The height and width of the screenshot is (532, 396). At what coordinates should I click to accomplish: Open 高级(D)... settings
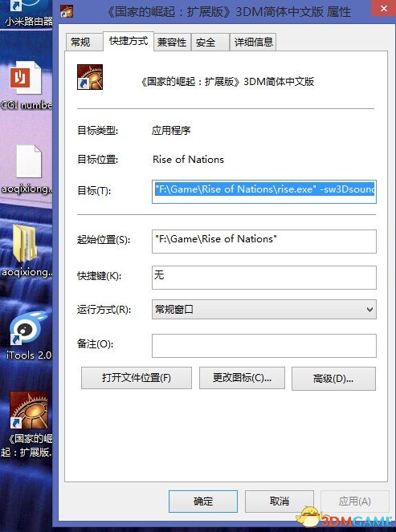333,379
